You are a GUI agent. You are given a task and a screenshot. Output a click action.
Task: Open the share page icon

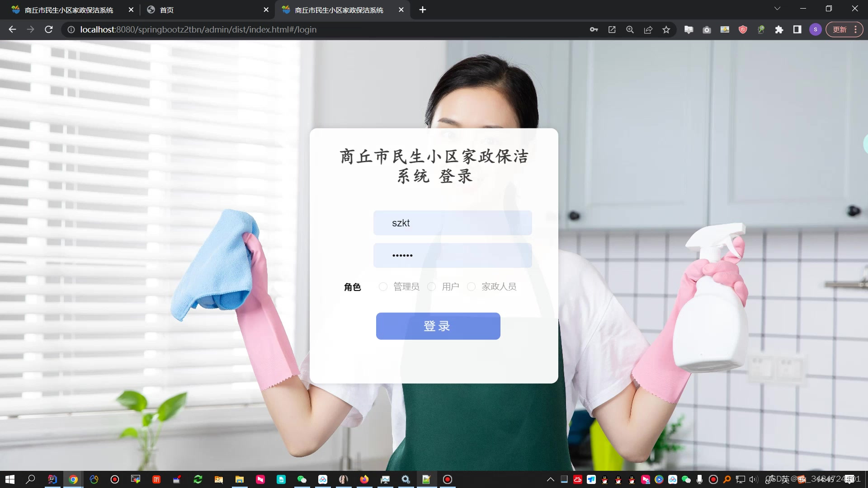648,29
